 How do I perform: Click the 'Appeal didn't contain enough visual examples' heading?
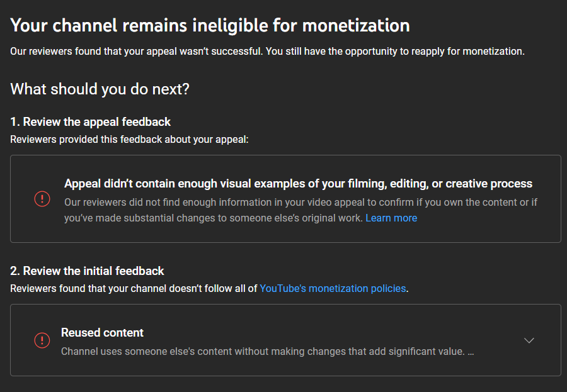click(298, 184)
